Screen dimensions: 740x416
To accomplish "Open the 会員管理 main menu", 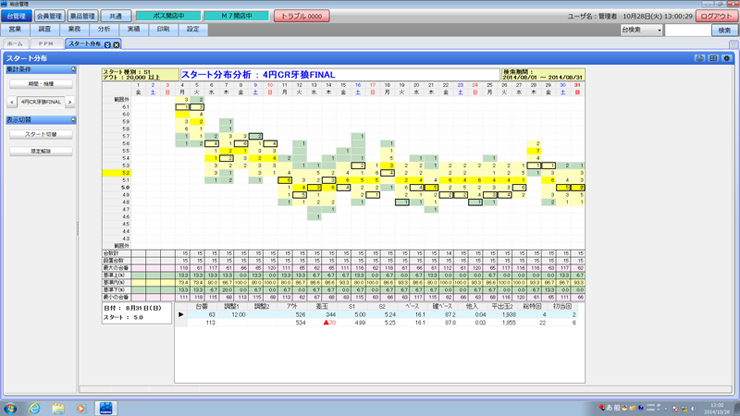I will click(x=50, y=16).
